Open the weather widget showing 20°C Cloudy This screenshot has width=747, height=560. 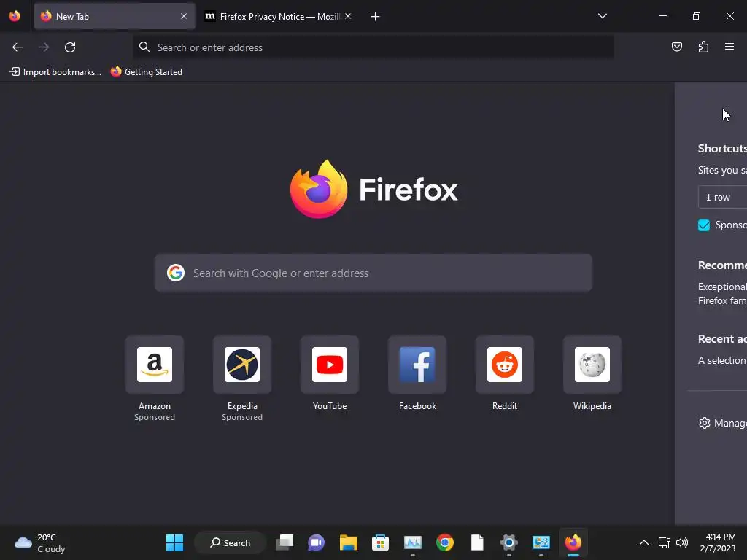pos(40,542)
